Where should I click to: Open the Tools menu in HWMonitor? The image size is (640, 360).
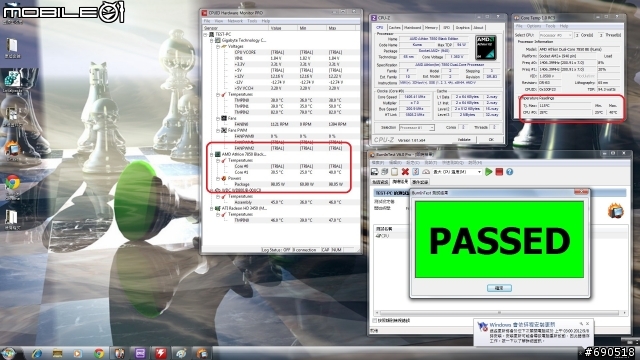252,21
